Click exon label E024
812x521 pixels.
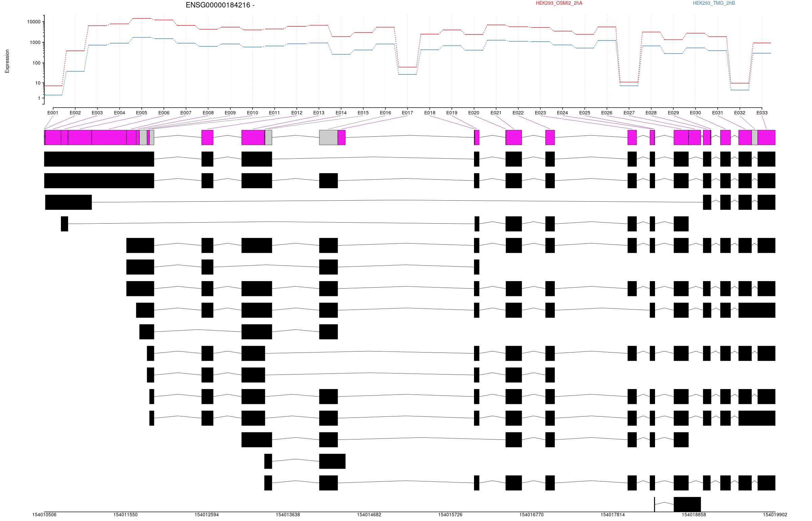coord(562,113)
